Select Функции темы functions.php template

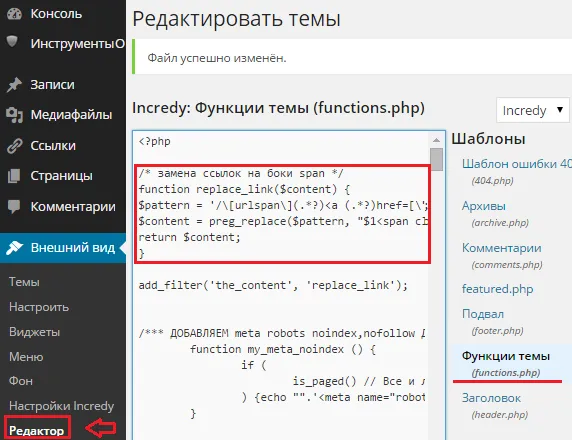pyautogui.click(x=506, y=356)
